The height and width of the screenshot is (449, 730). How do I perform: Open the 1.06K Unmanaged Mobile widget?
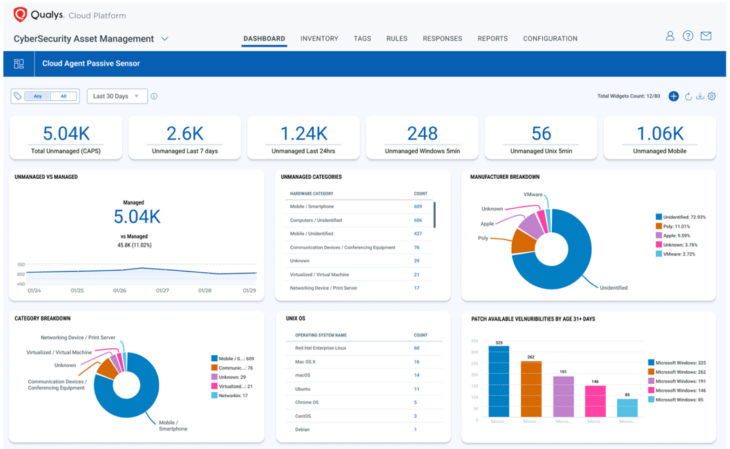(x=660, y=138)
